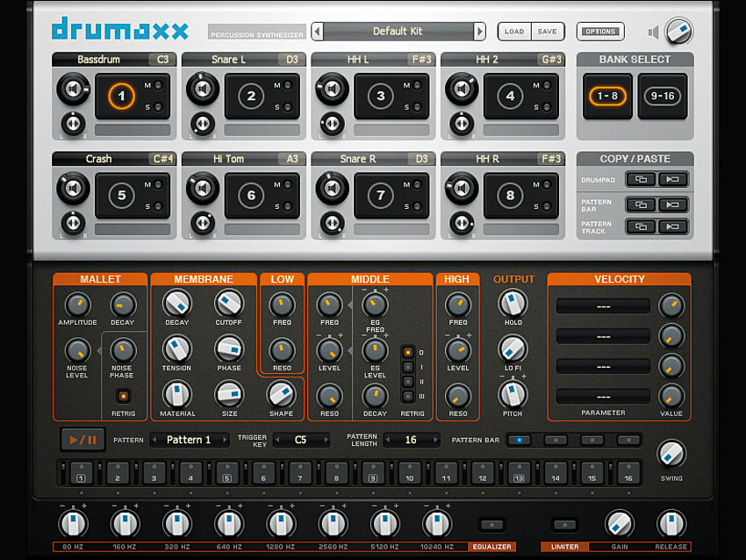Click Drumpad copy icon
Viewport: 746px width, 560px height.
click(641, 179)
